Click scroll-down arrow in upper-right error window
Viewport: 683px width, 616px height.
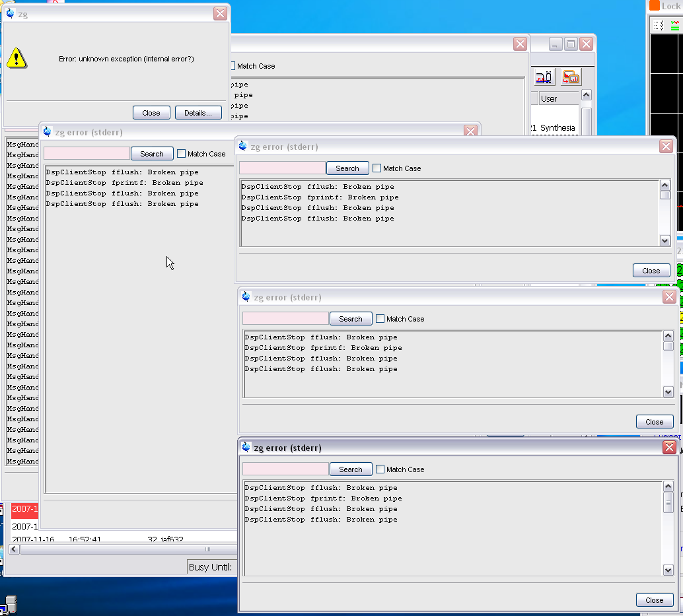(x=665, y=241)
